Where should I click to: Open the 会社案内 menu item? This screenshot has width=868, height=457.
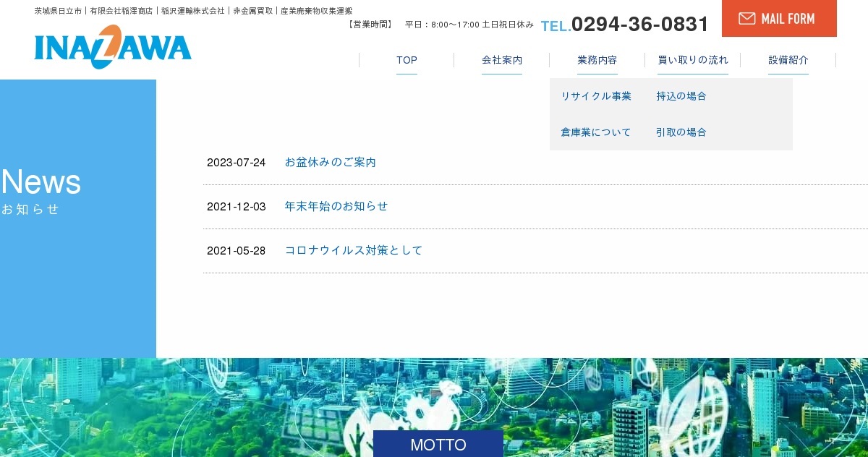502,60
